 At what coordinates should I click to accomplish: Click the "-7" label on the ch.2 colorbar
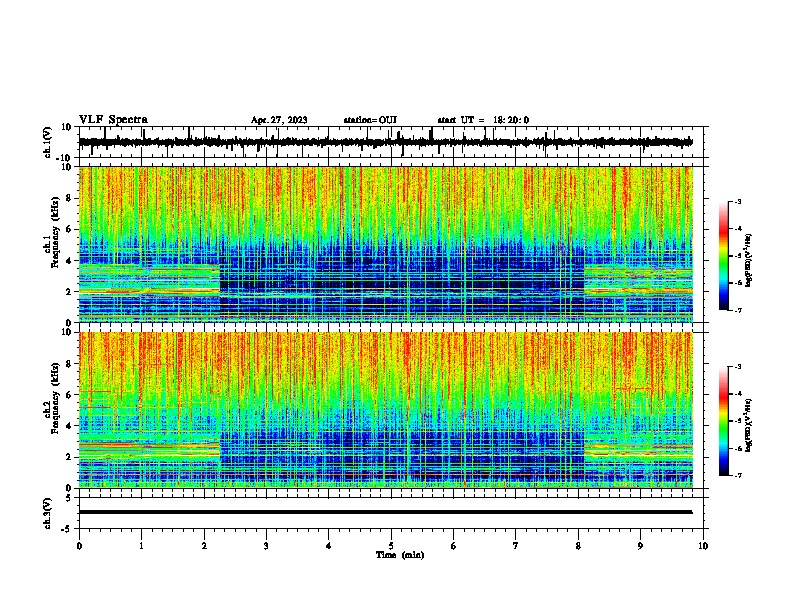pyautogui.click(x=737, y=476)
